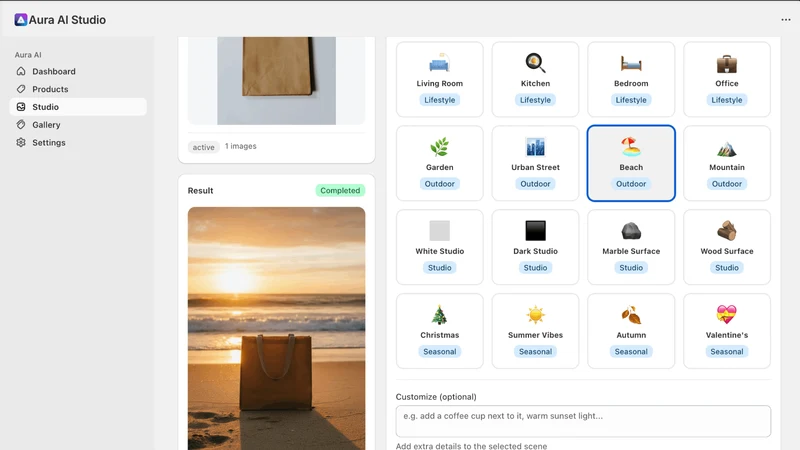Click the Customize optional text field
The image size is (800, 450).
pos(583,421)
